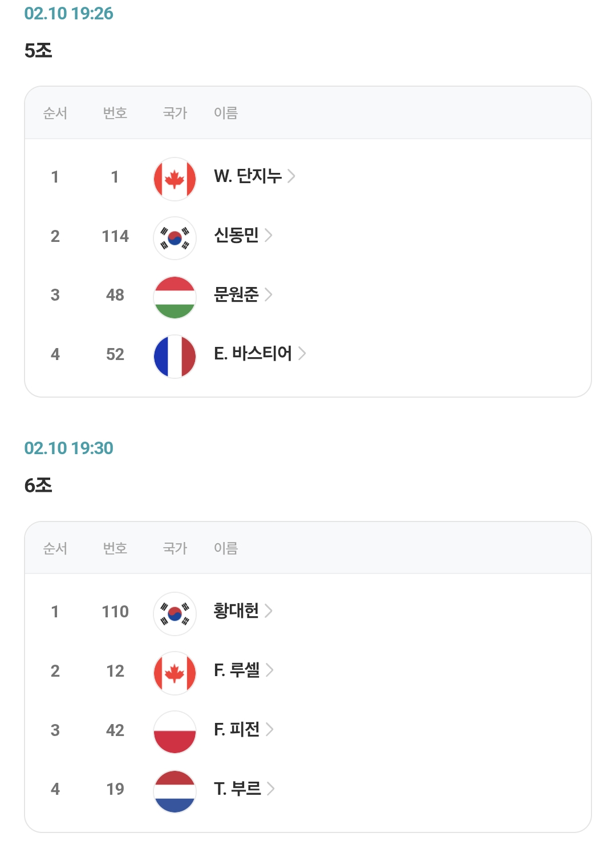
Task: Click the 02.10 19:26 timestamp
Action: pos(68,13)
